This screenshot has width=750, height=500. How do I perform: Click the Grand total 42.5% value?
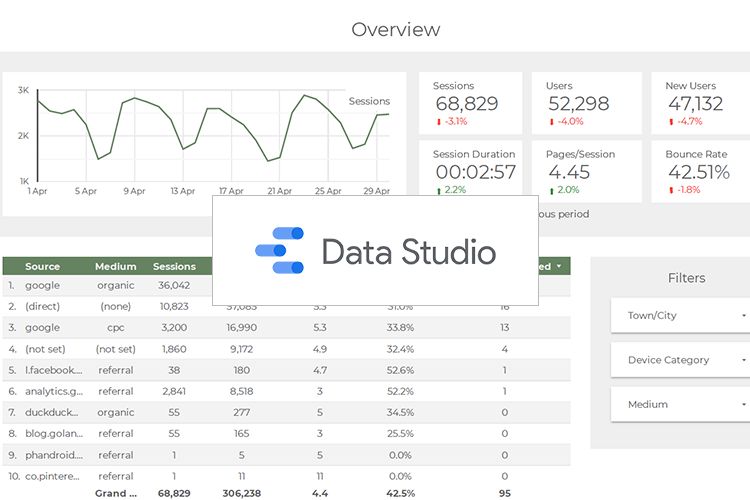coord(400,493)
